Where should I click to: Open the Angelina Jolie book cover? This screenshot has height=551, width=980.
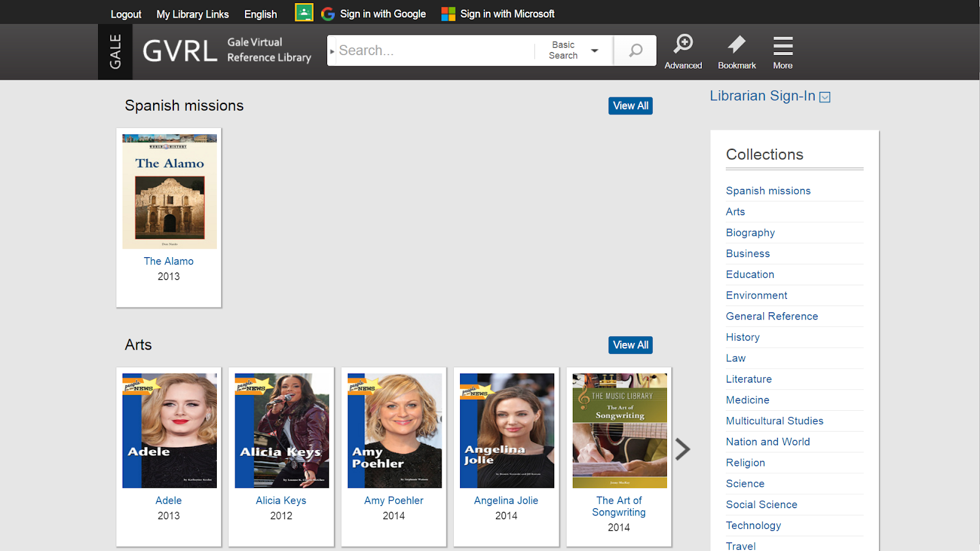[x=507, y=431]
